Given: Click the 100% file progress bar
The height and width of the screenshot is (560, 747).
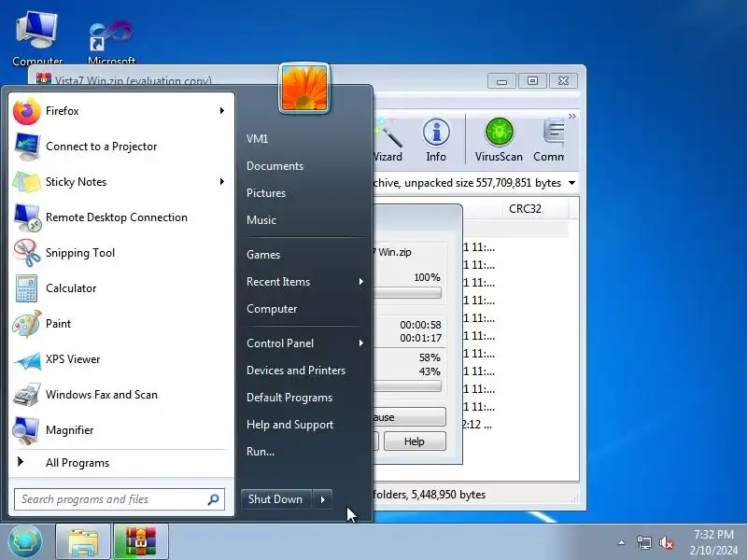Looking at the screenshot, I should click(407, 292).
